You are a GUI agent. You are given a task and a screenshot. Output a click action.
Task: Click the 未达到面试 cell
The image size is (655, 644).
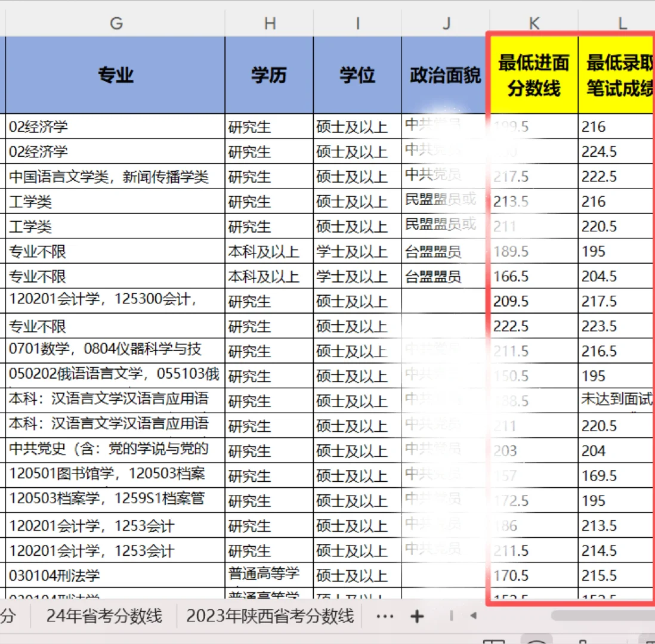616,400
